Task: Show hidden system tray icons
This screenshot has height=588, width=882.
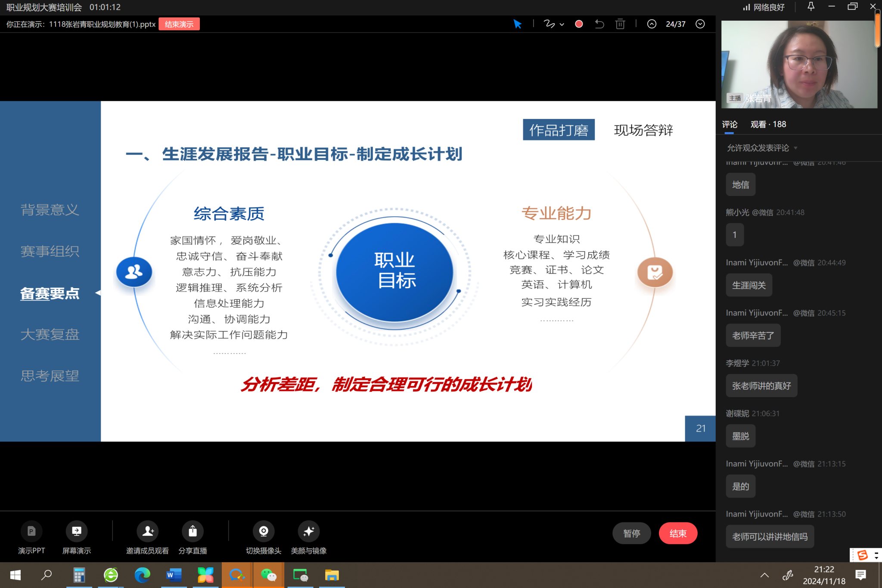Action: pos(764,575)
